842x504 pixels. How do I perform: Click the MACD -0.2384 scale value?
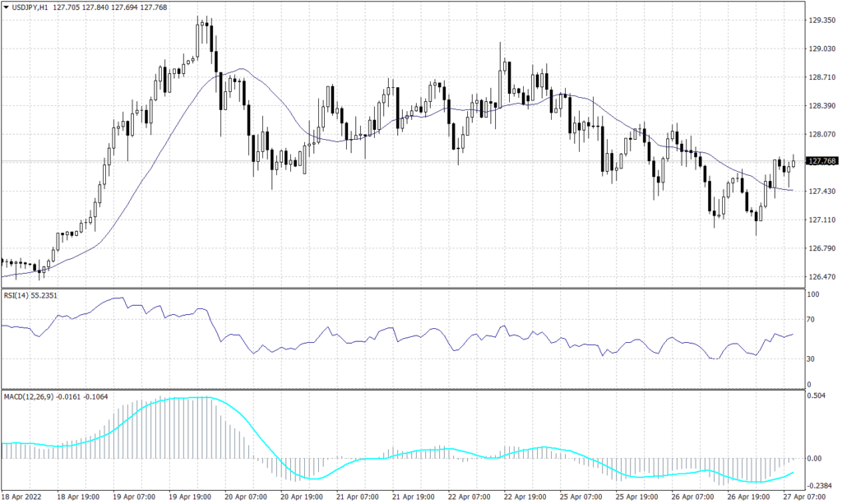[x=821, y=484]
